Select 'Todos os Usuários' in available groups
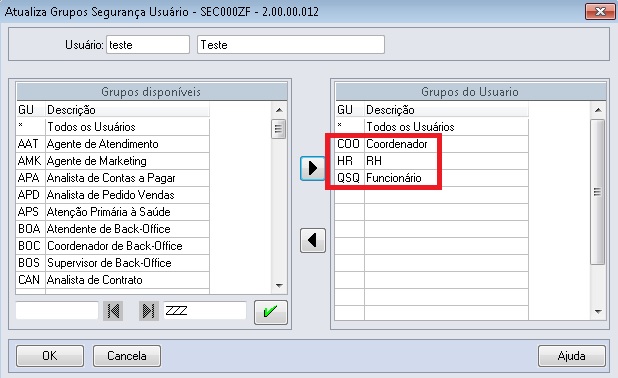 point(113,127)
